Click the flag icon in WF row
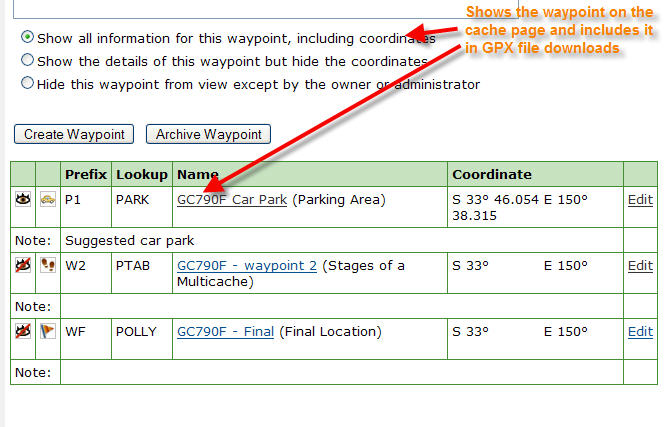 tap(48, 332)
